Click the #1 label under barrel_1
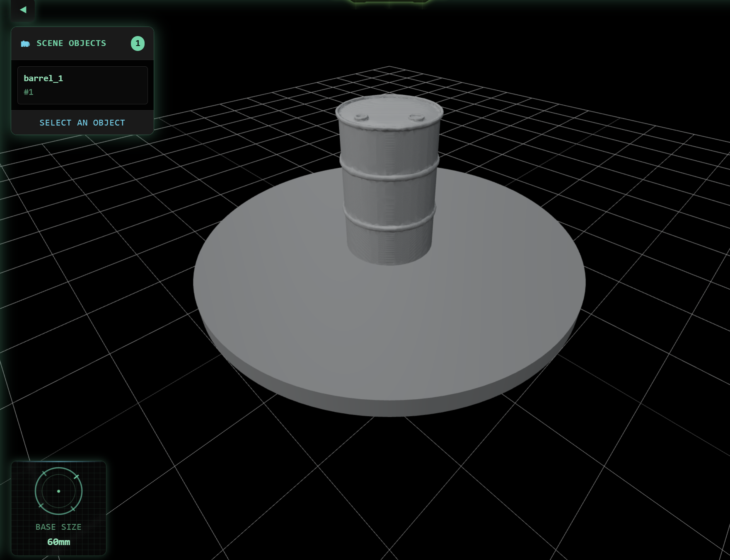Image resolution: width=730 pixels, height=560 pixels. (x=29, y=92)
